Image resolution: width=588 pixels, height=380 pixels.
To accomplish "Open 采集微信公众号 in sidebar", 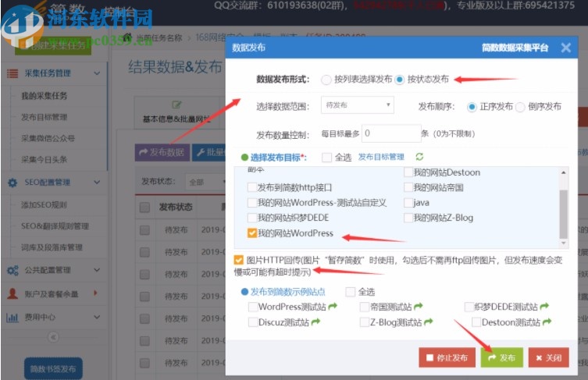I will (x=48, y=138).
